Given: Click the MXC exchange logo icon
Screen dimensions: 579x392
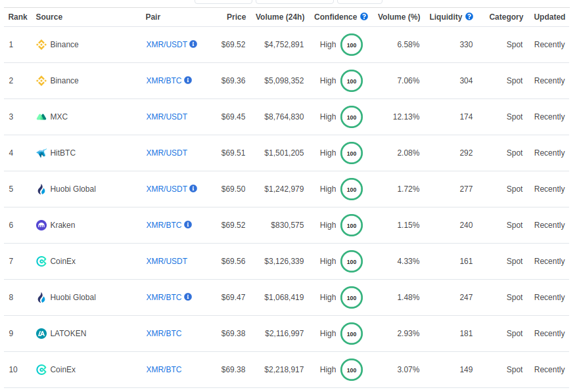Looking at the screenshot, I should pyautogui.click(x=41, y=117).
